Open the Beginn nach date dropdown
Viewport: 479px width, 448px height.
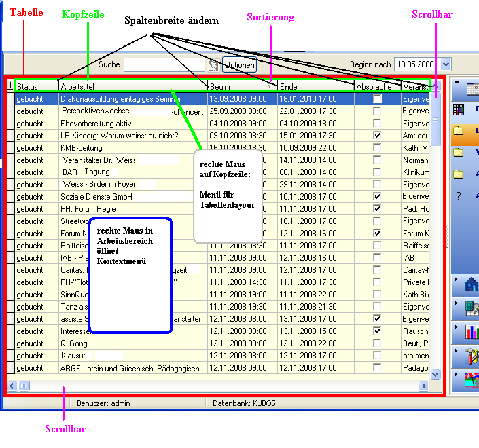click(x=446, y=64)
